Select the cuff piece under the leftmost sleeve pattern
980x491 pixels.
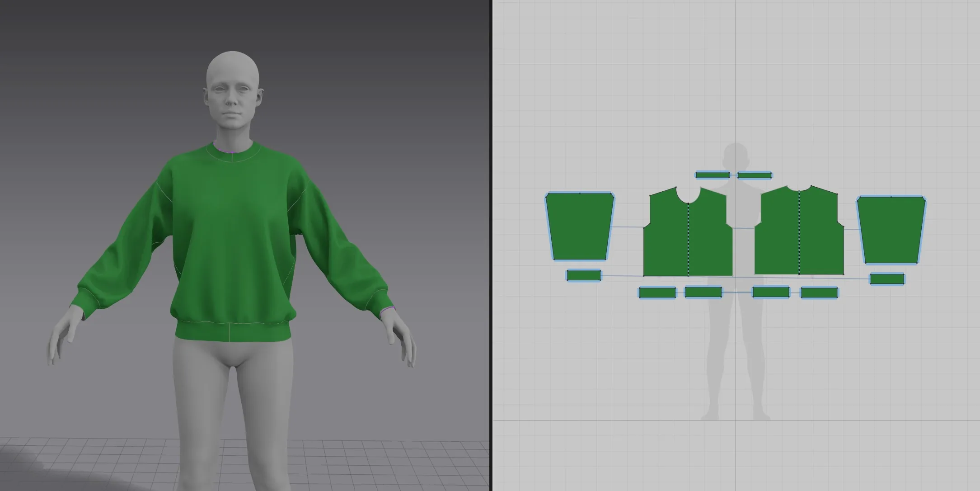click(584, 275)
